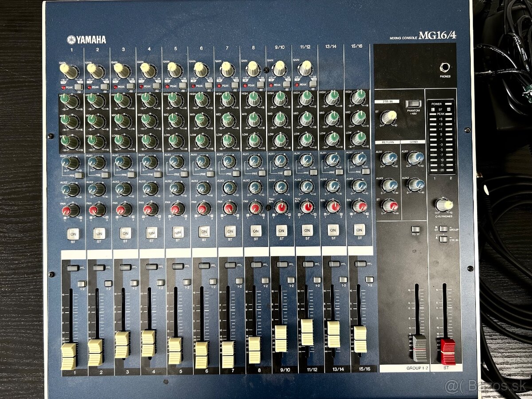The height and width of the screenshot is (399, 532).
Task: Toggle the channel 4 group 1-2 assign button
Action: click(x=160, y=282)
